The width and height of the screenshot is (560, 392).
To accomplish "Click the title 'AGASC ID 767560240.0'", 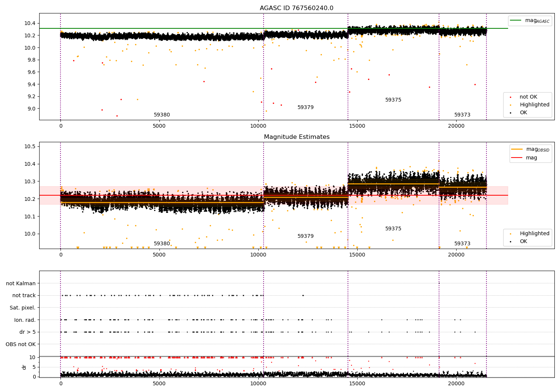I will (x=296, y=8).
